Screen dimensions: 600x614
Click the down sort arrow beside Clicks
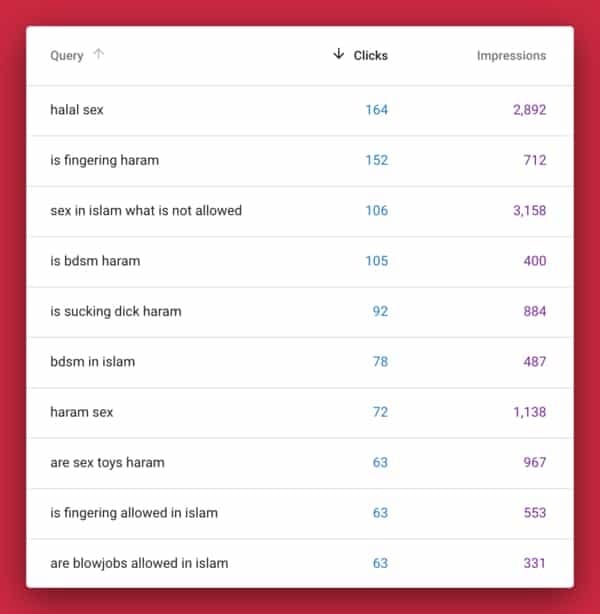[x=338, y=55]
